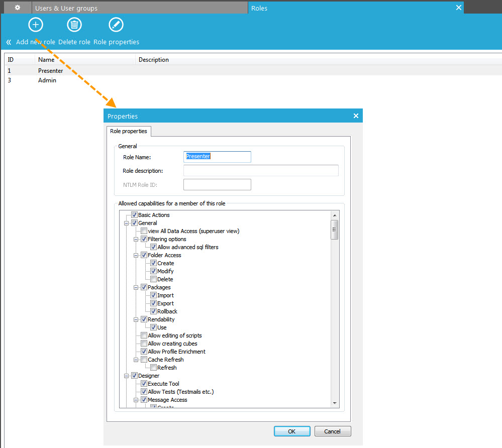Collapse the Designer tree node

coord(126,376)
